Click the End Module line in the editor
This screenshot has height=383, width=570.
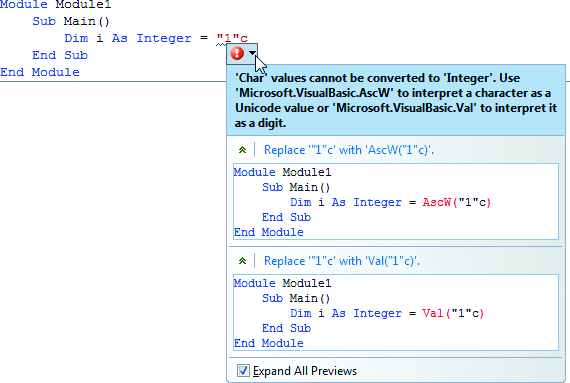click(40, 72)
